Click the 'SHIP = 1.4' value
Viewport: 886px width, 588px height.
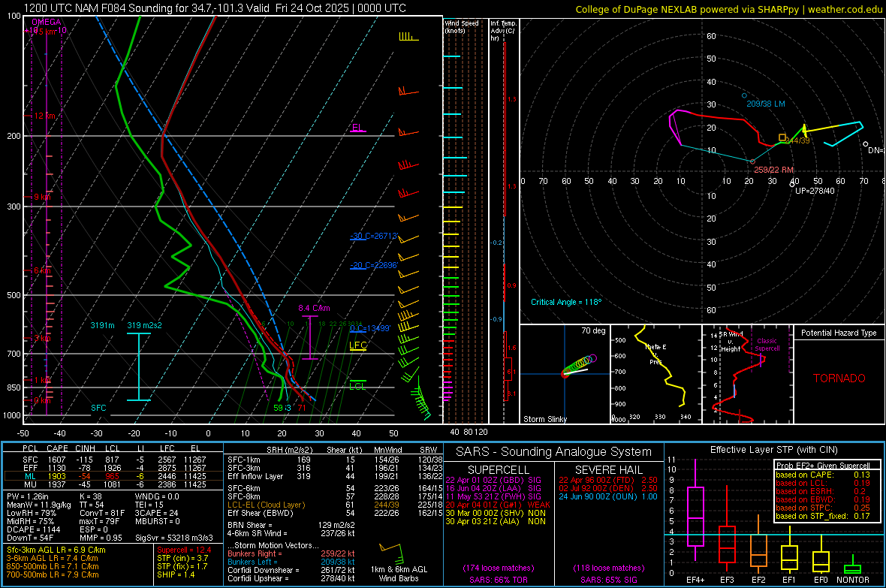click(x=176, y=574)
